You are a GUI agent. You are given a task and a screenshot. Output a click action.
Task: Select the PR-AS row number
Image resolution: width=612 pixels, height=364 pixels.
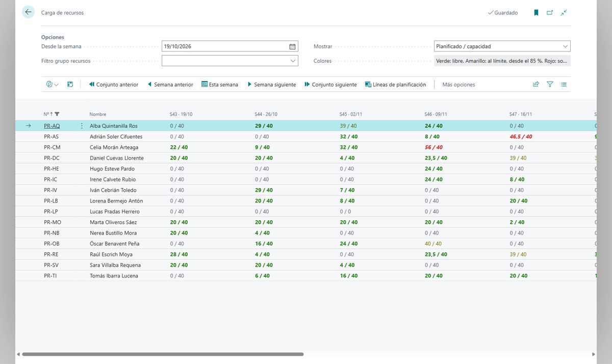(51, 137)
